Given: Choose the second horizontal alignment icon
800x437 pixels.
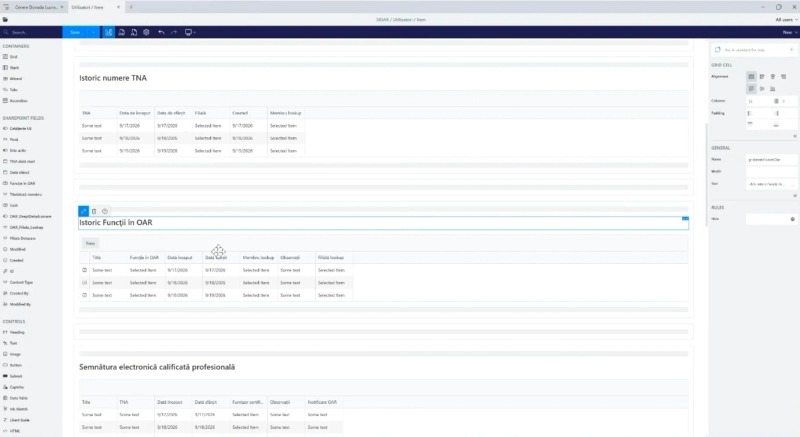Looking at the screenshot, I should [762, 76].
